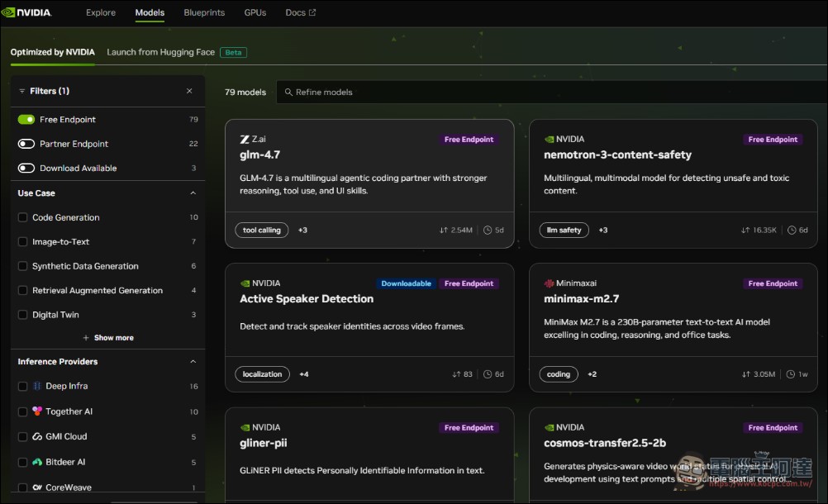Close the Filters panel with the X icon
This screenshot has height=504, width=828.
click(189, 91)
